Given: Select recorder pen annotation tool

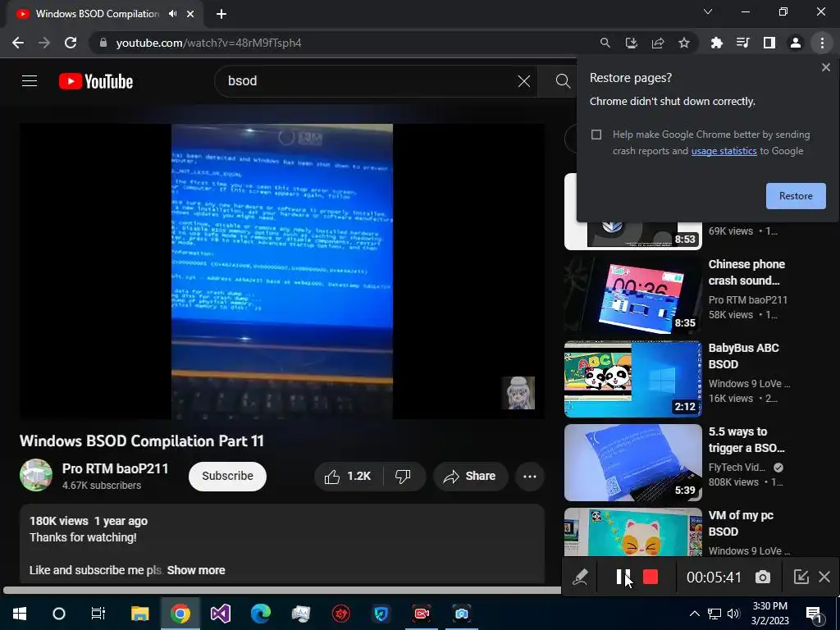Looking at the screenshot, I should pos(580,577).
